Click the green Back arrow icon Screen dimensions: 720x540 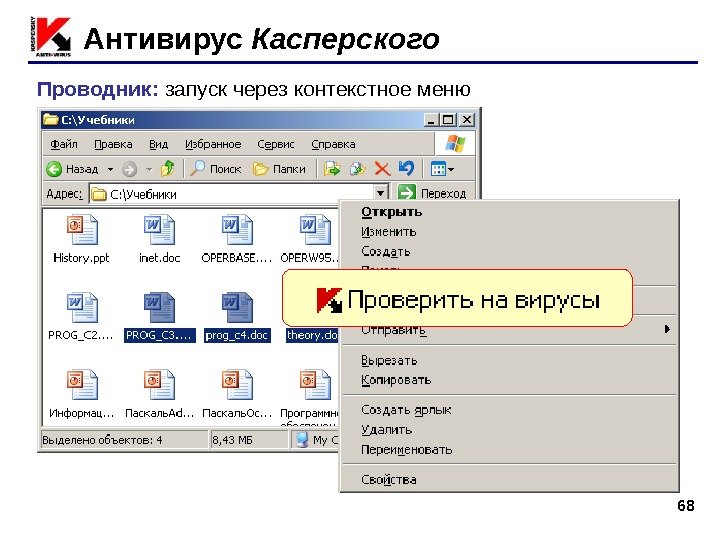54,169
